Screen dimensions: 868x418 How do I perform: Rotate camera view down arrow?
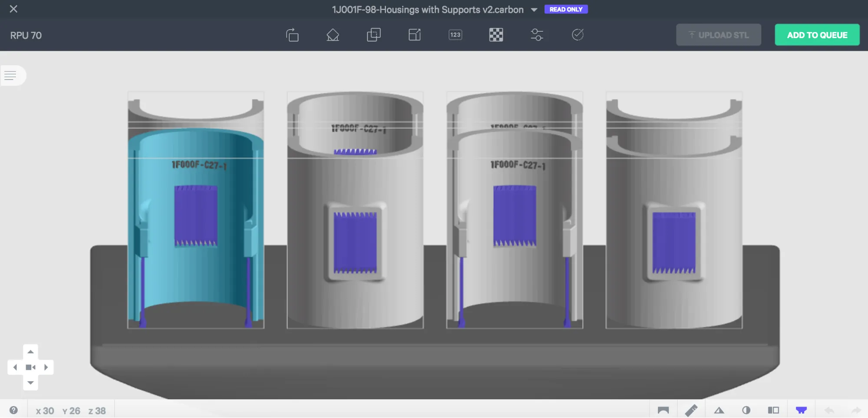(30, 383)
